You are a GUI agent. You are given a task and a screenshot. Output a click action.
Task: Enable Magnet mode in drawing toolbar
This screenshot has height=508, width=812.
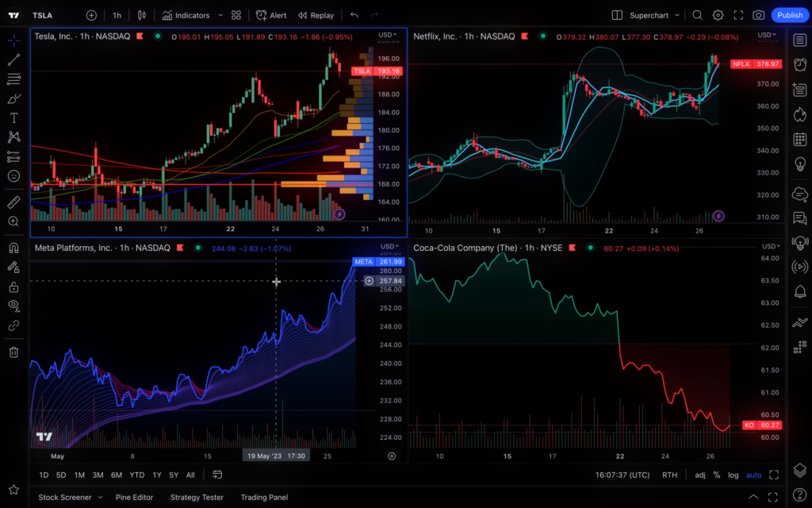[x=13, y=248]
